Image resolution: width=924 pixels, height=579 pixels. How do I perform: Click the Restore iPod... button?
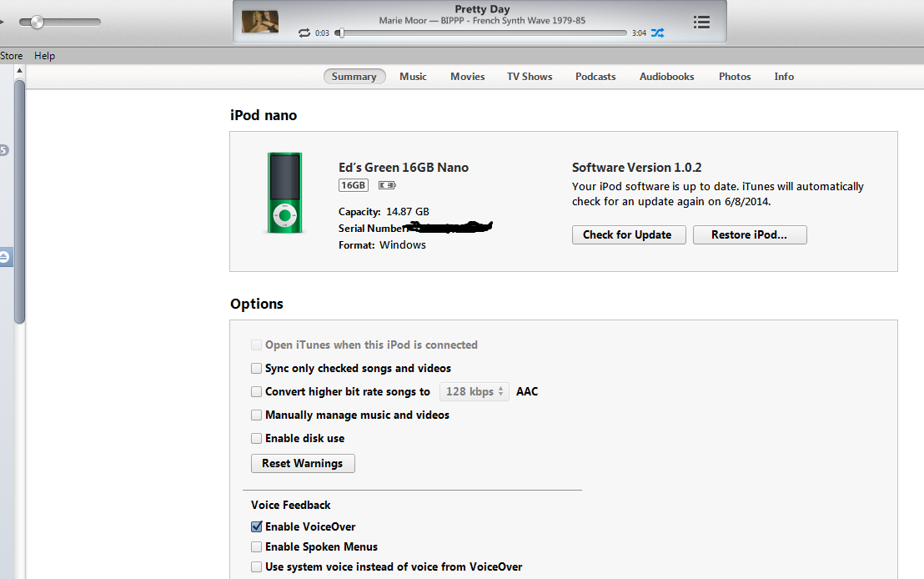[750, 234]
